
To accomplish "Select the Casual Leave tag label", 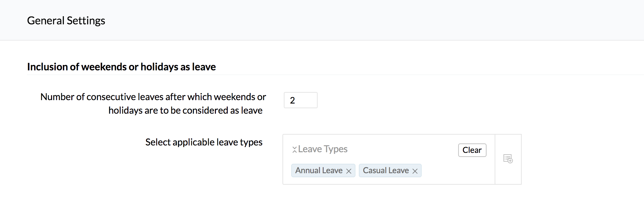I will 386,170.
